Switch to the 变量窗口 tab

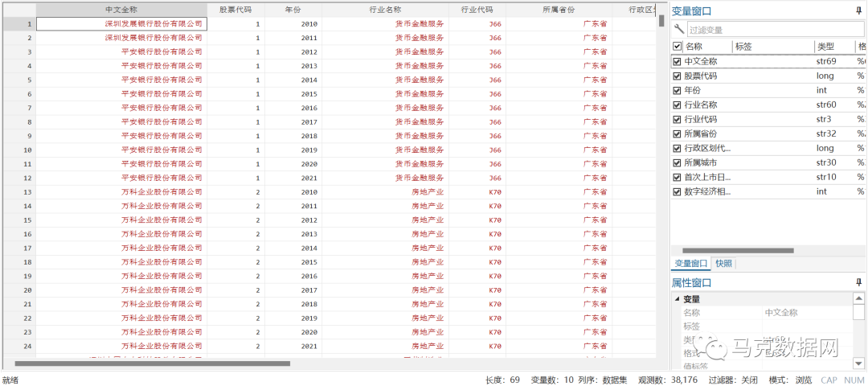690,264
